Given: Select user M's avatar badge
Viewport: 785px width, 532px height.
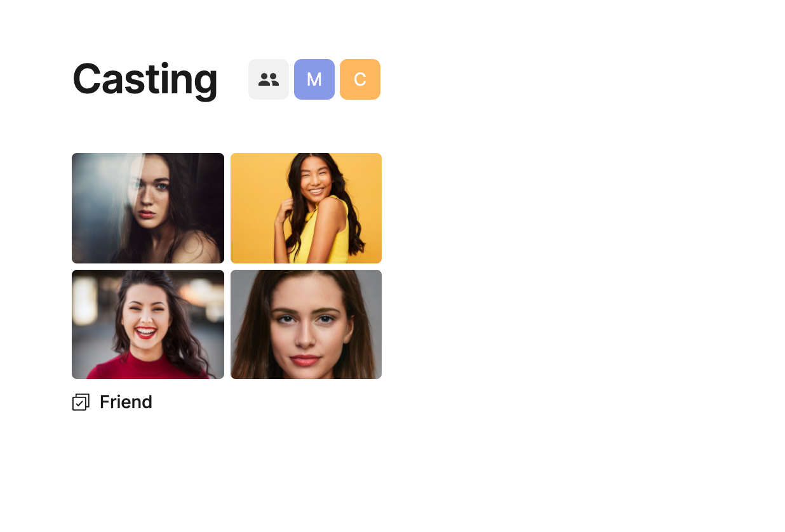Looking at the screenshot, I should [314, 79].
